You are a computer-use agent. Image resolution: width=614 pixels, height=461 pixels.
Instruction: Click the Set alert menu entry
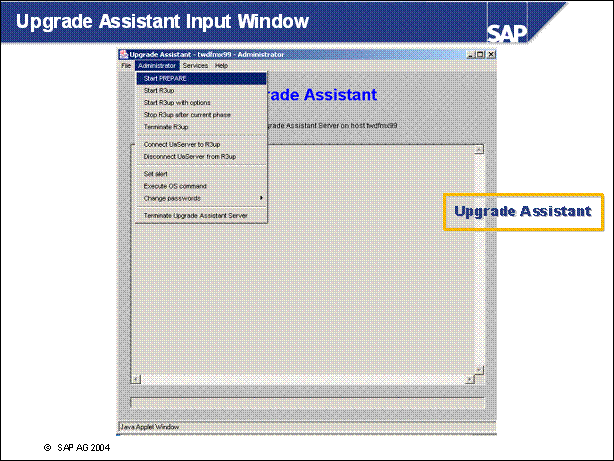point(155,173)
